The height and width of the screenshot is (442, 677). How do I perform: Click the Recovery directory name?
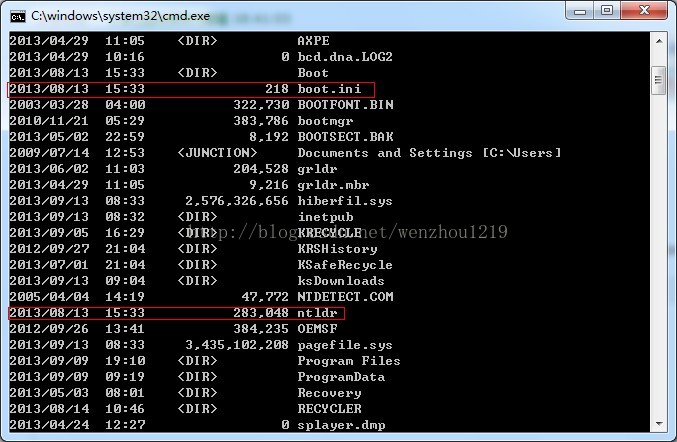[x=329, y=393]
